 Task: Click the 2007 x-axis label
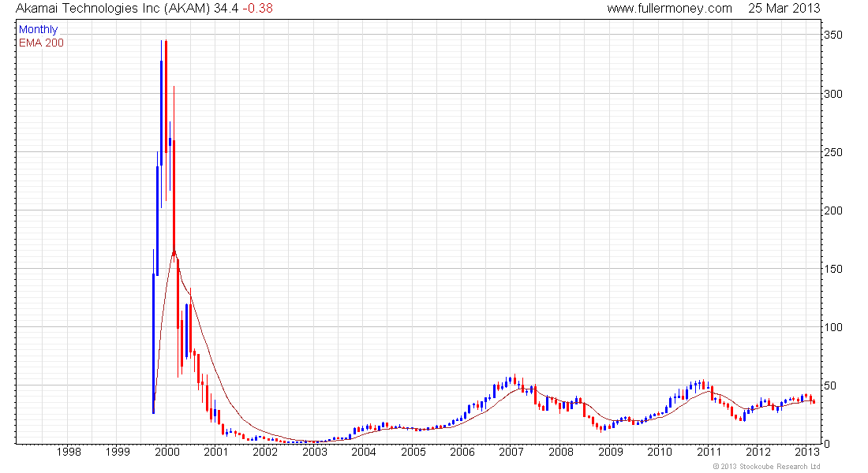tap(511, 452)
